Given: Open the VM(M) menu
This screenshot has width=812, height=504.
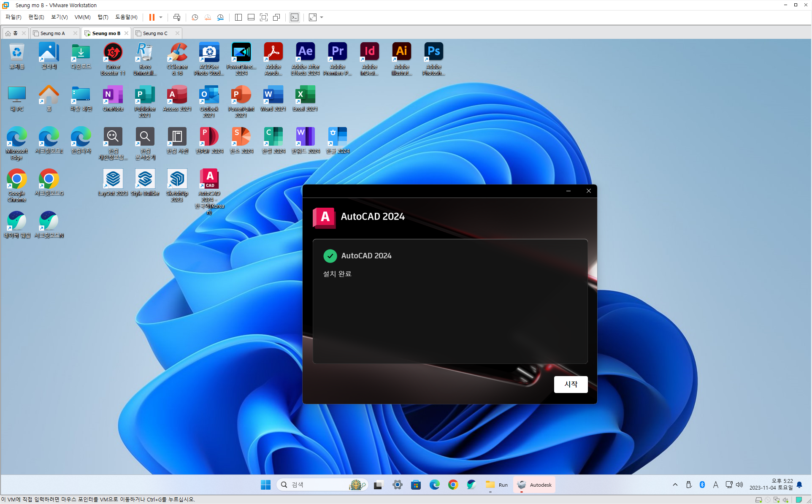Looking at the screenshot, I should click(x=82, y=17).
